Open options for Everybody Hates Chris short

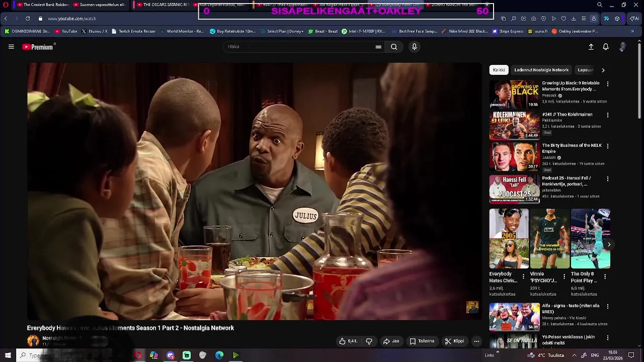(523, 277)
